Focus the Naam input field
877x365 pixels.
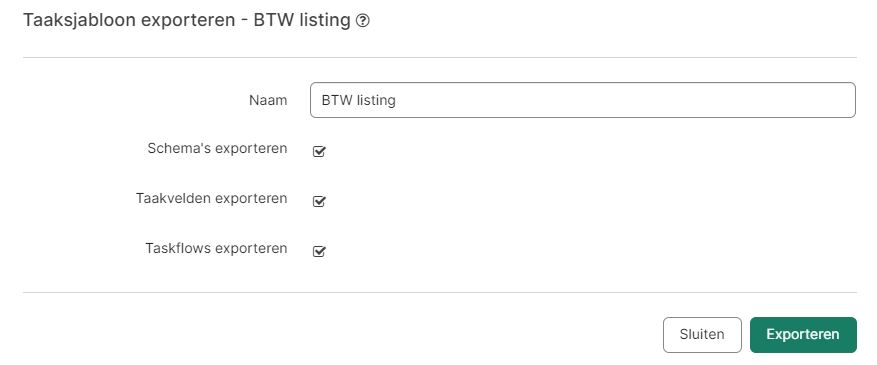tap(583, 100)
